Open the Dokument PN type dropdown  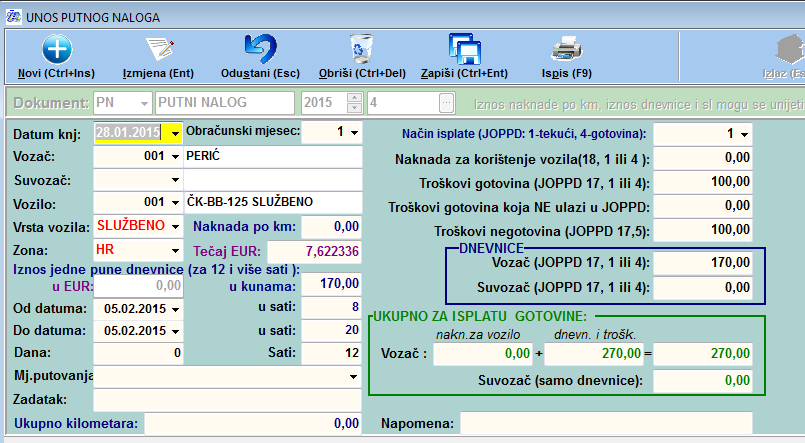point(144,104)
